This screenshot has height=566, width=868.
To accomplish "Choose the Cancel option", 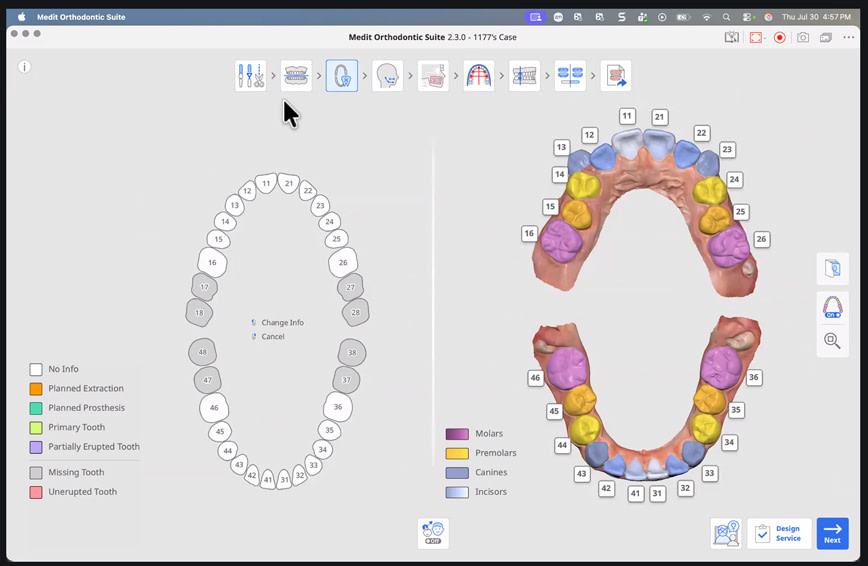I will coord(273,336).
